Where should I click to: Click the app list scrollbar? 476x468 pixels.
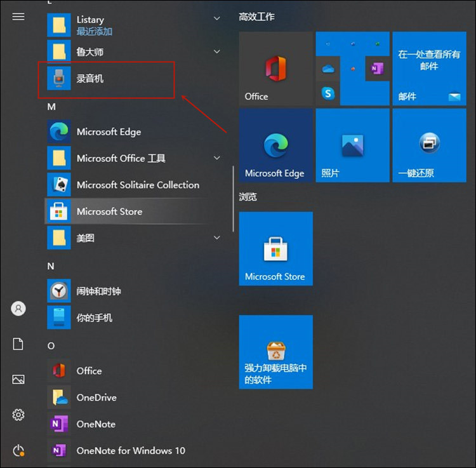(233, 199)
